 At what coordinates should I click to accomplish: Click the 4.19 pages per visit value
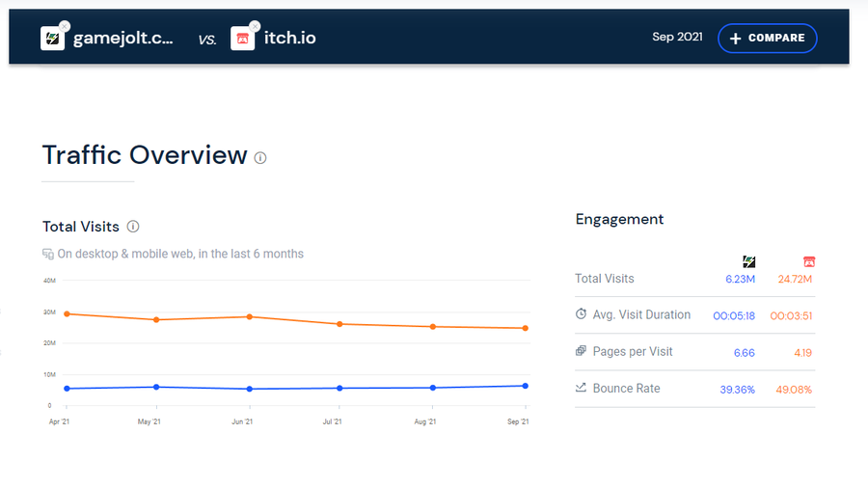[x=803, y=353]
